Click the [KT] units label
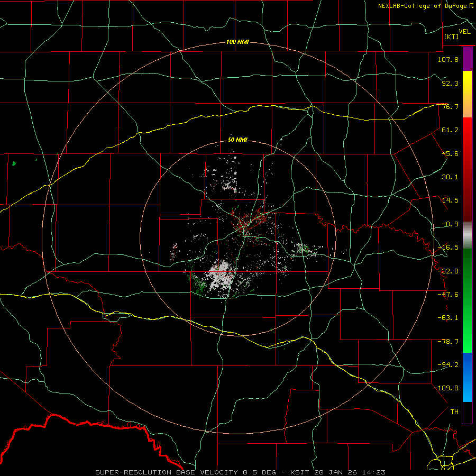 click(452, 36)
